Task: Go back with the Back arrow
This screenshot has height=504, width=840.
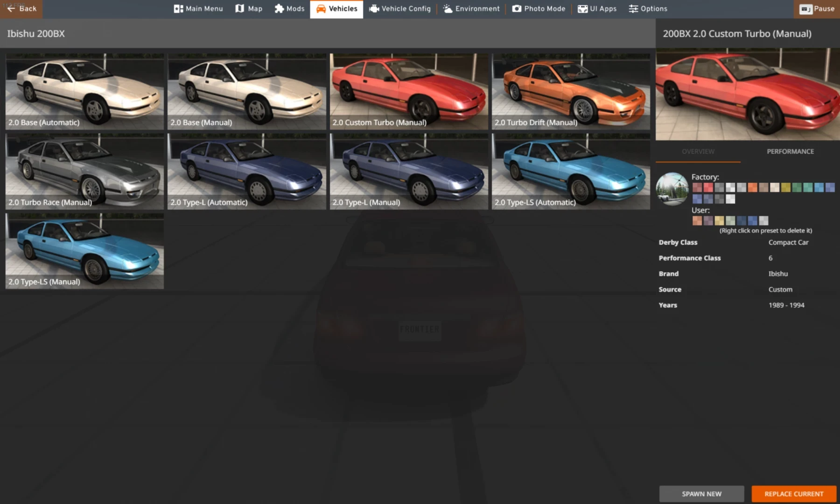Action: pos(21,8)
